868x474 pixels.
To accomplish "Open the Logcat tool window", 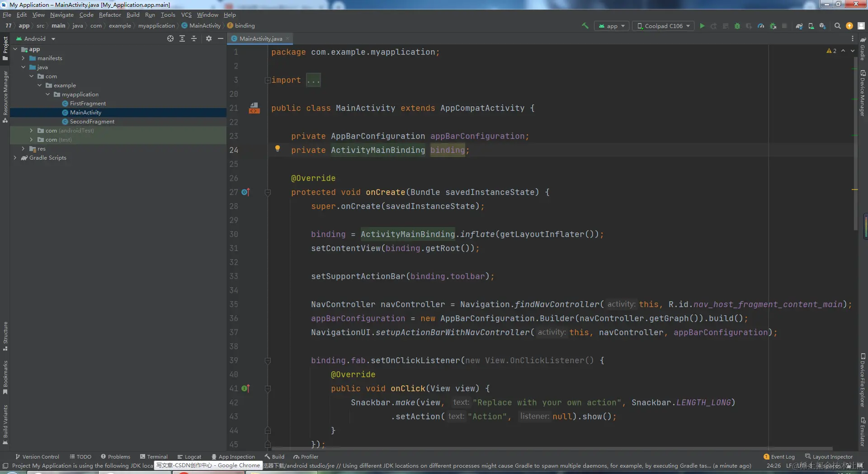I will pos(189,456).
